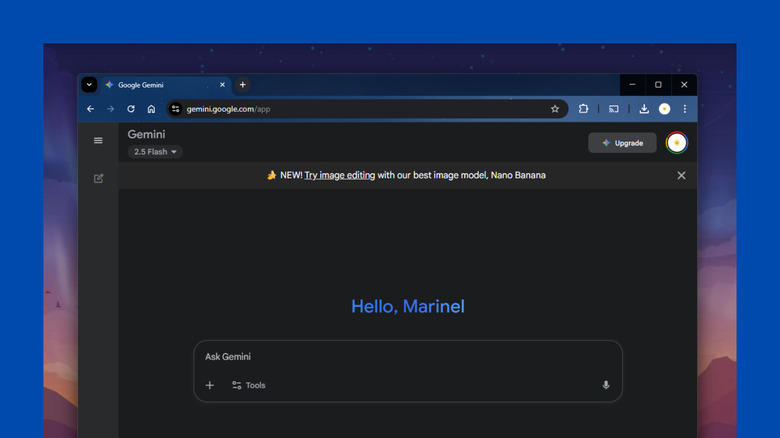Go to browser home page icon

[151, 109]
